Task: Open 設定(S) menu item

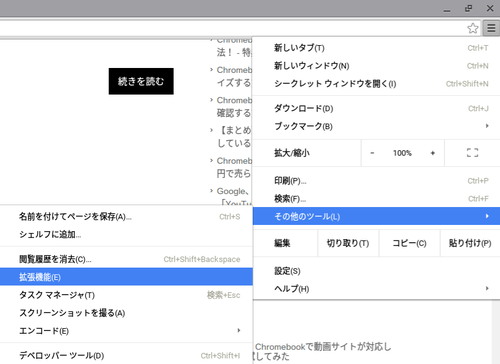Action: pos(376,271)
